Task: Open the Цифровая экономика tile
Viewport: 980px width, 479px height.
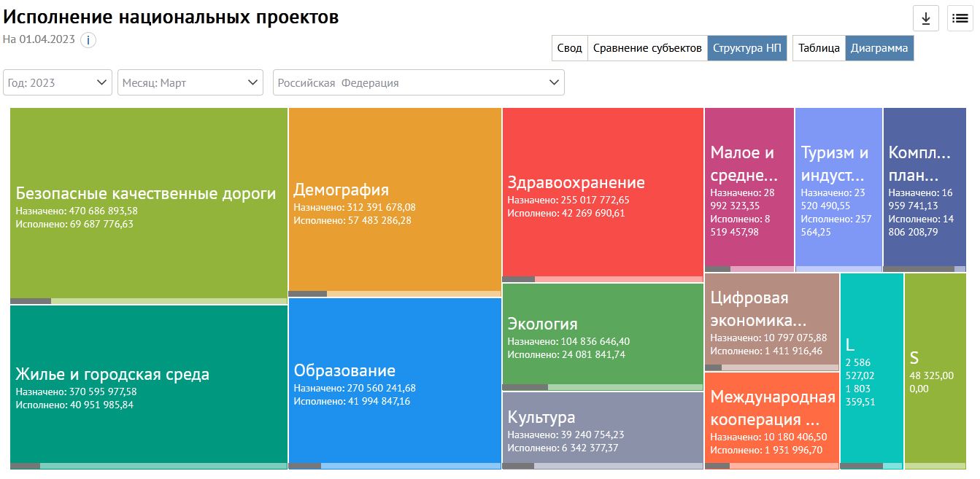Action: [771, 319]
